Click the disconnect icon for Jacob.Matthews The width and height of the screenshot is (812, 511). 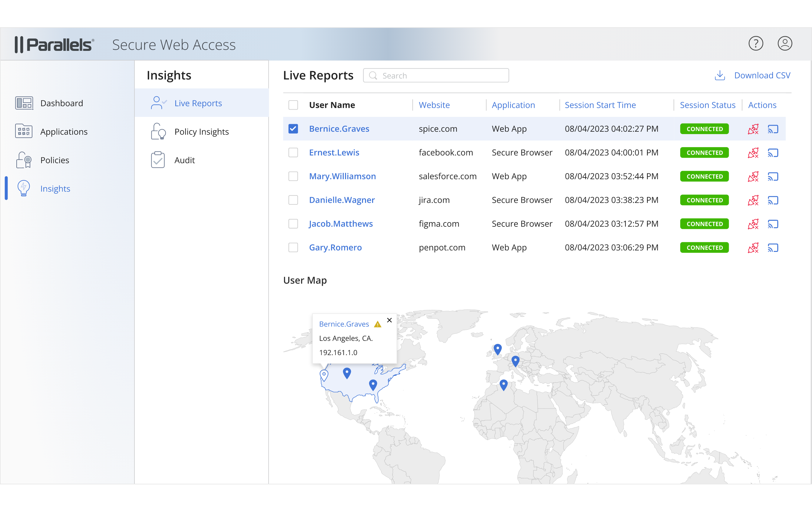pos(753,223)
